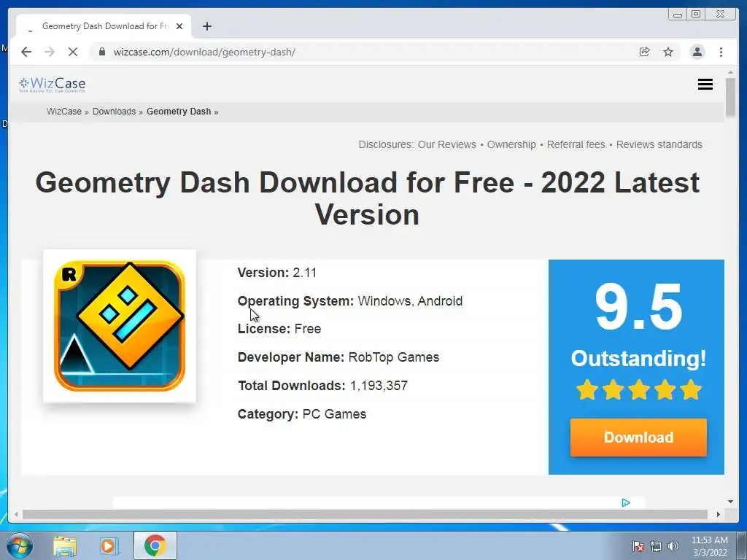Open the volume speaker tray icon
Screen dimensions: 747x560
pyautogui.click(x=673, y=546)
